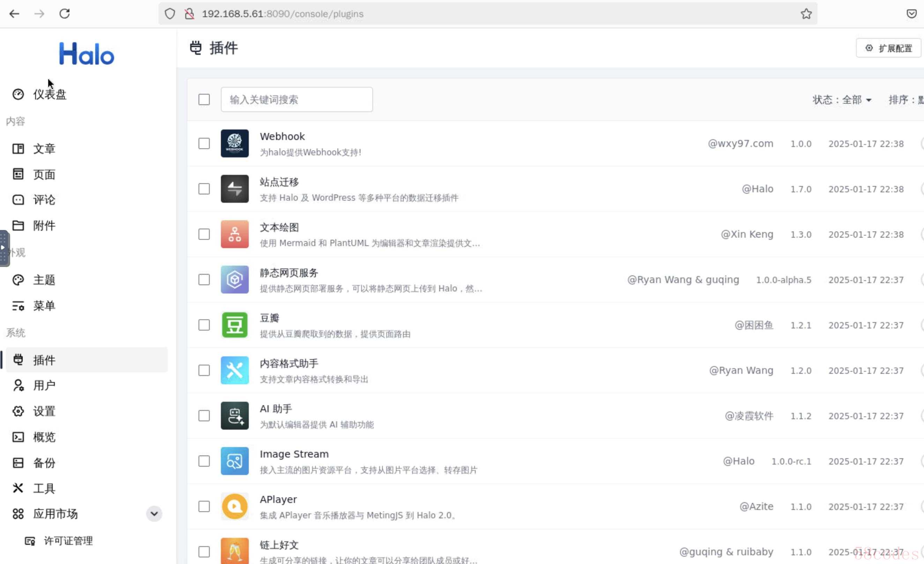The width and height of the screenshot is (924, 564).
Task: Open 附件 attachments in sidebar
Action: pos(87,225)
